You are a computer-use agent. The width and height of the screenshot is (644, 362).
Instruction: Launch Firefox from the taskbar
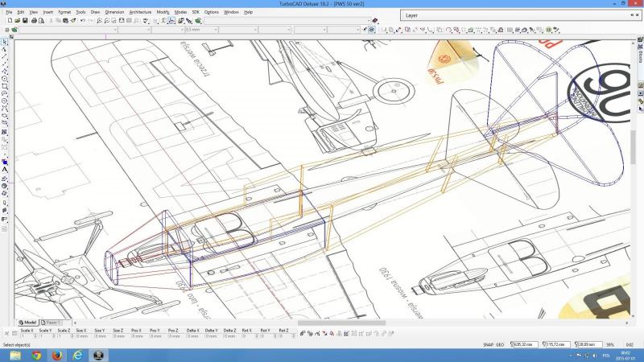click(x=57, y=355)
